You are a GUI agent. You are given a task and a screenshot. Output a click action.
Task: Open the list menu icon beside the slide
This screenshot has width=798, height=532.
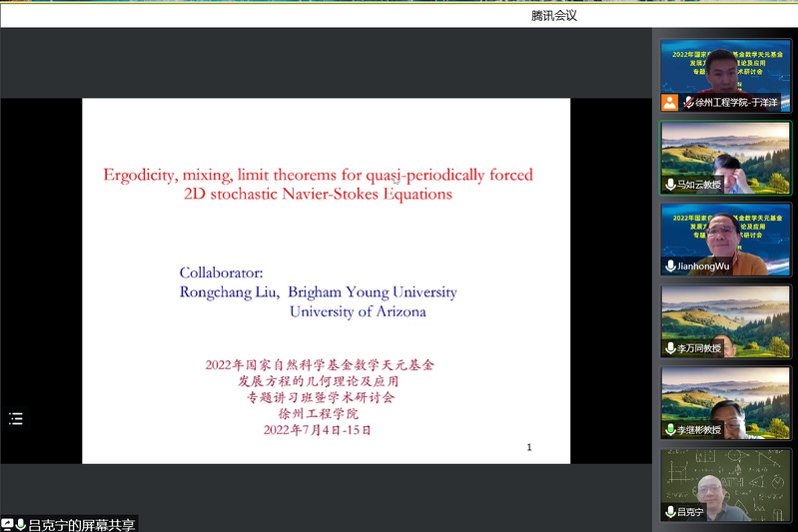[15, 418]
